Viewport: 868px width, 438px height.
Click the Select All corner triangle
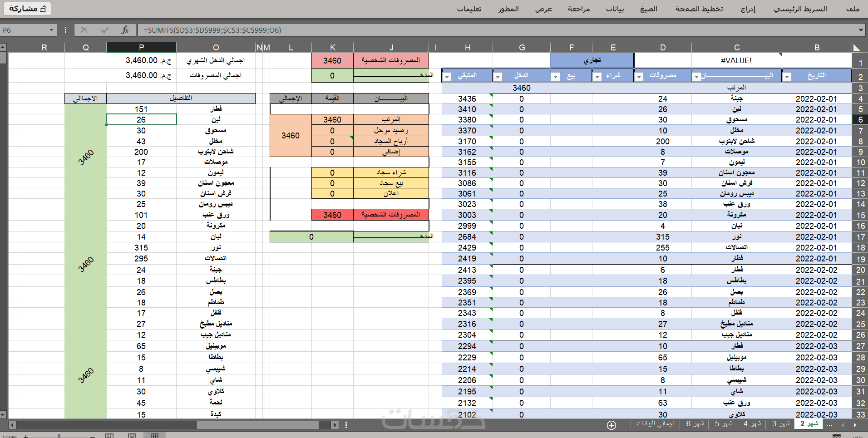[857, 47]
